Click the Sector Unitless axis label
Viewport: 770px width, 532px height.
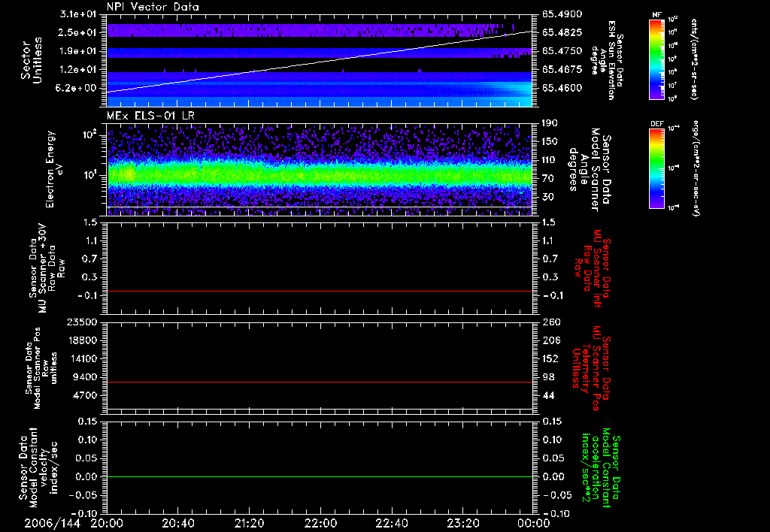coord(30,59)
